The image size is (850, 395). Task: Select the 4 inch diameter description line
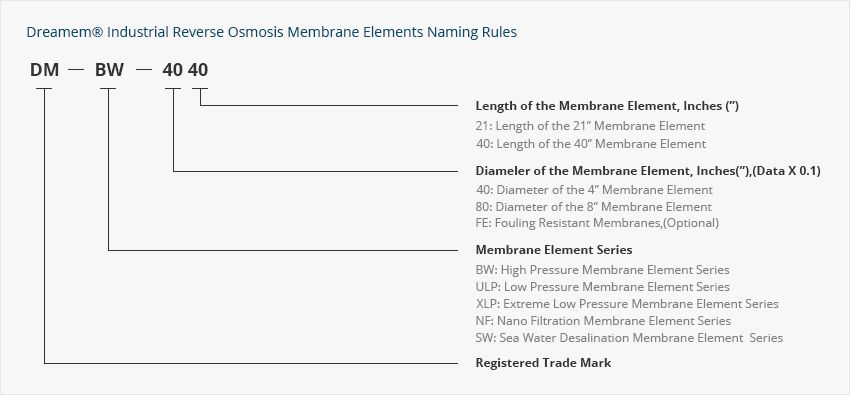[594, 190]
